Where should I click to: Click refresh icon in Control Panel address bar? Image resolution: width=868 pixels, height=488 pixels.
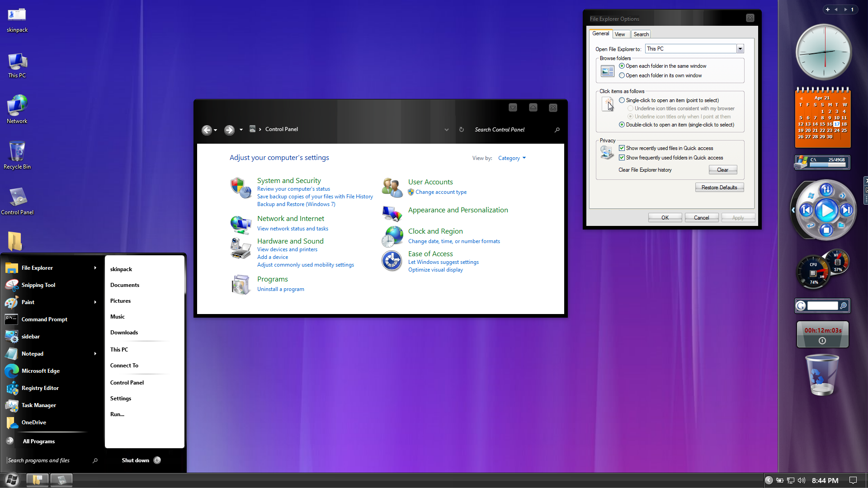click(x=462, y=130)
